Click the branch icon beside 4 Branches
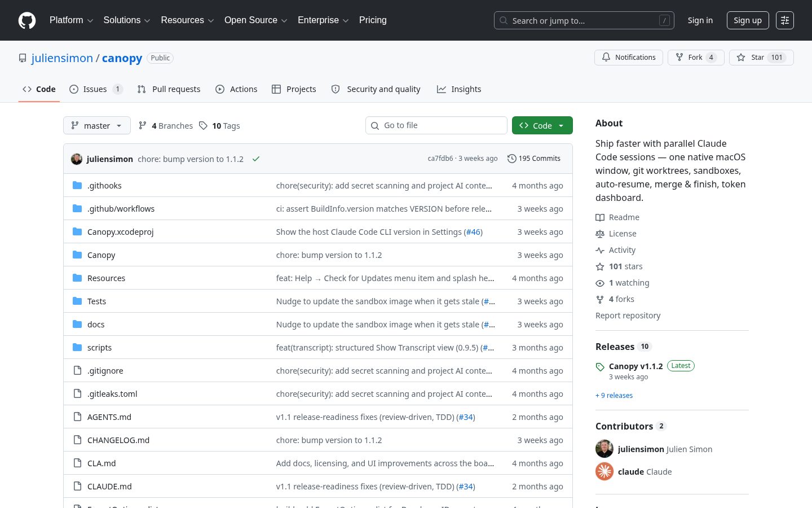This screenshot has height=508, width=812. (x=143, y=126)
